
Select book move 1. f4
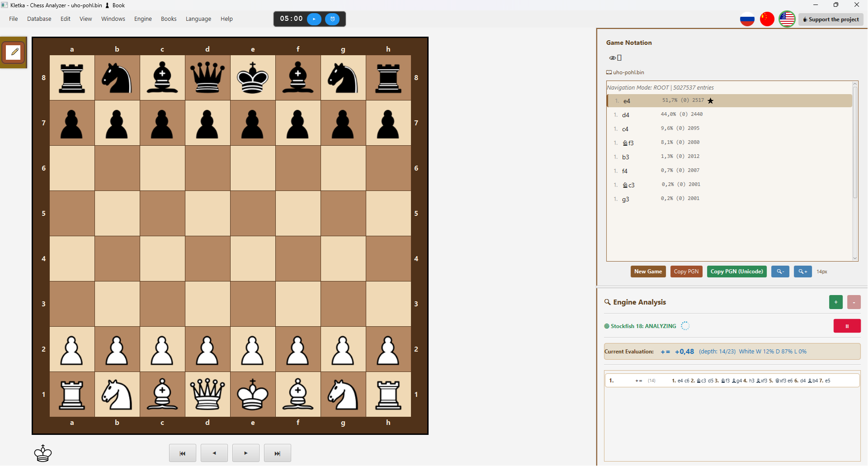(x=729, y=171)
